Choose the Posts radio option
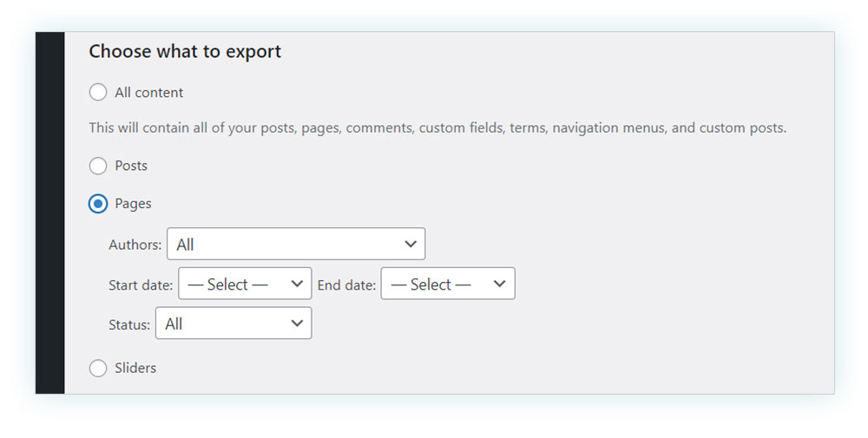Image resolution: width=868 pixels, height=438 pixels. pos(98,166)
